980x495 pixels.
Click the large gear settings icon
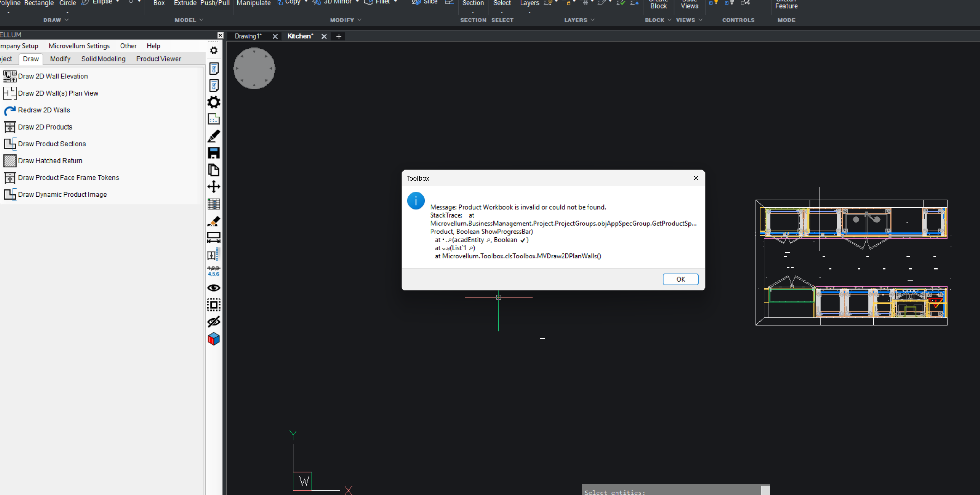(x=214, y=102)
